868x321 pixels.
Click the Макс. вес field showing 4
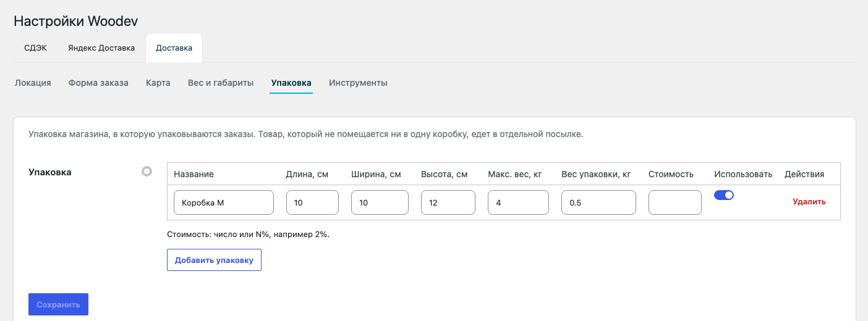(518, 202)
